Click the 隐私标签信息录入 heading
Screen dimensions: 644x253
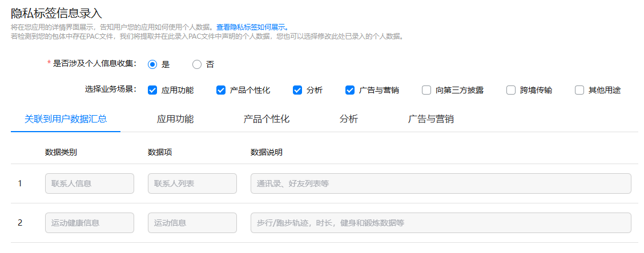click(x=57, y=13)
